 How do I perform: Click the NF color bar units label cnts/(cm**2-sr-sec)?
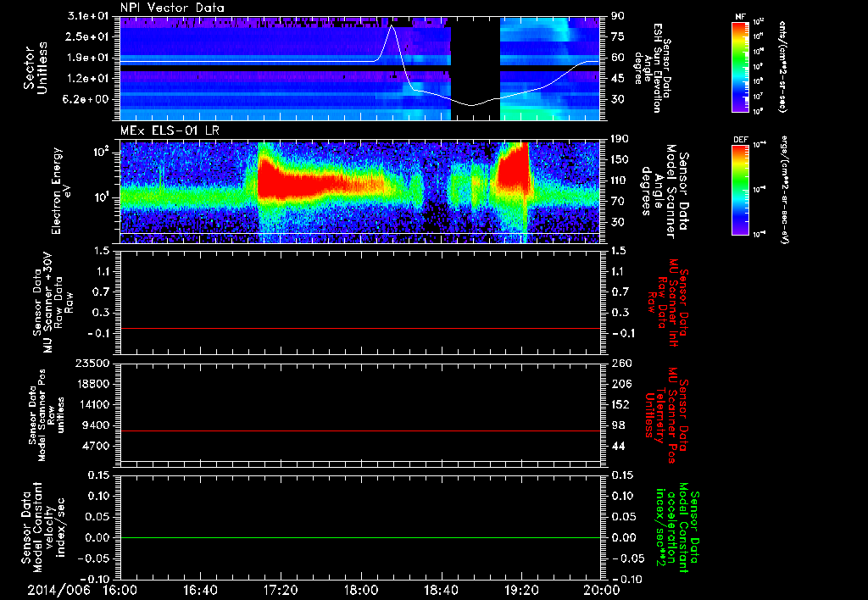tap(782, 67)
